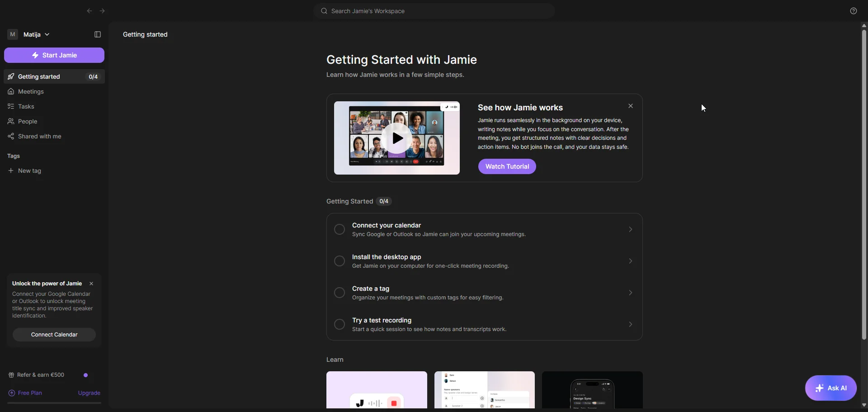
Task: Open the Ask AI assistant
Action: click(831, 388)
